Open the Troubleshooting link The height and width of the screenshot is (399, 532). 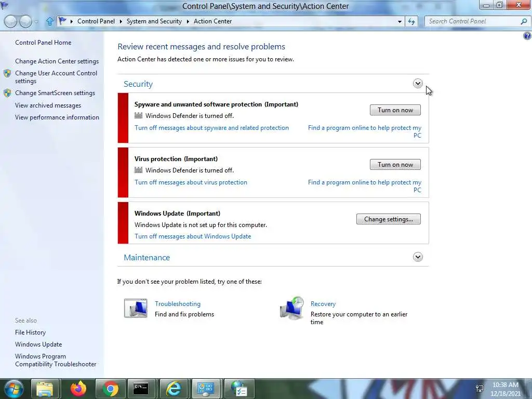tap(178, 304)
